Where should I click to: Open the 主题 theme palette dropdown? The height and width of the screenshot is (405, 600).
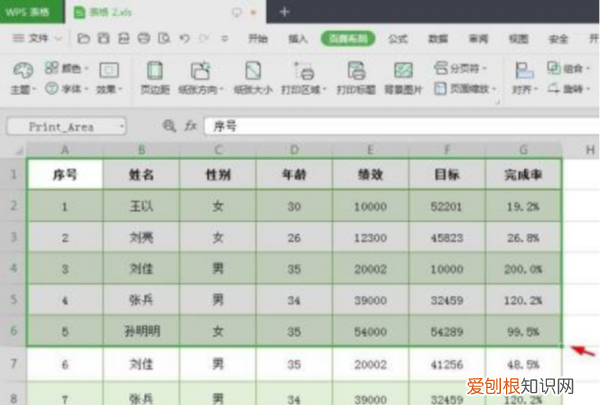23,78
